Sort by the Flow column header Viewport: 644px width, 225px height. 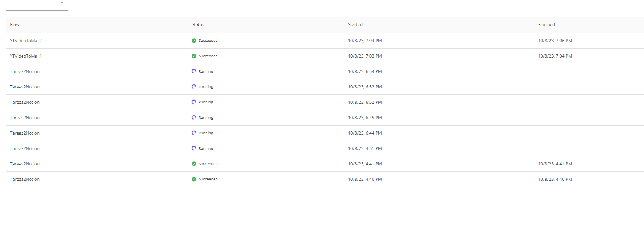[15, 24]
